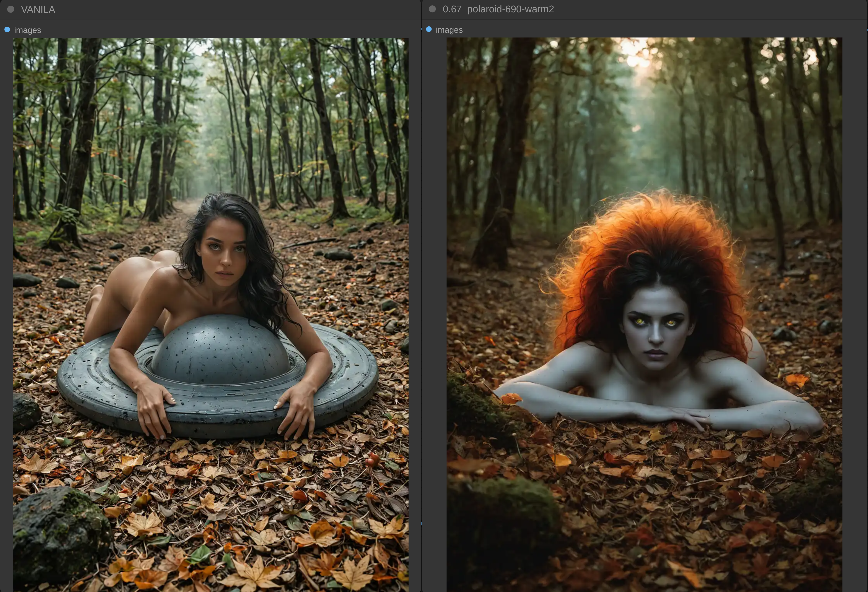This screenshot has width=868, height=592.
Task: Click the vertical border between the two nodes
Action: (x=422, y=299)
